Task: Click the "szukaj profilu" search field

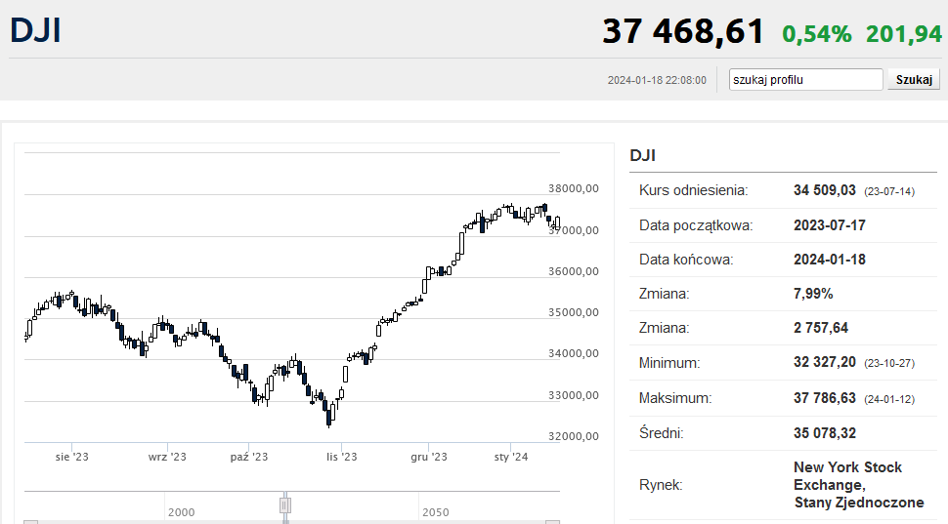Action: [805, 80]
